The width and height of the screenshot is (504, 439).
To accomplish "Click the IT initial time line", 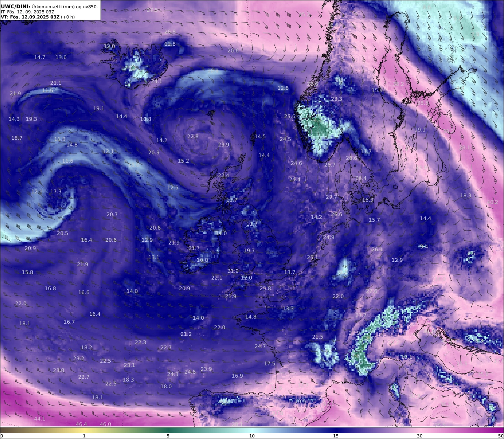I will pos(28,12).
